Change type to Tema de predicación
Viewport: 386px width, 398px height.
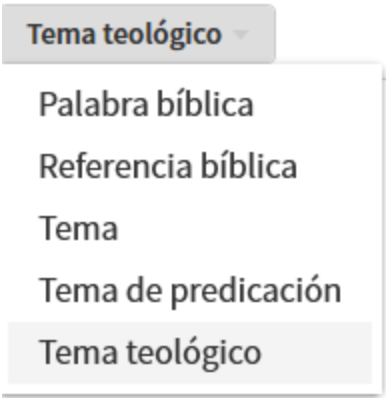(x=190, y=290)
